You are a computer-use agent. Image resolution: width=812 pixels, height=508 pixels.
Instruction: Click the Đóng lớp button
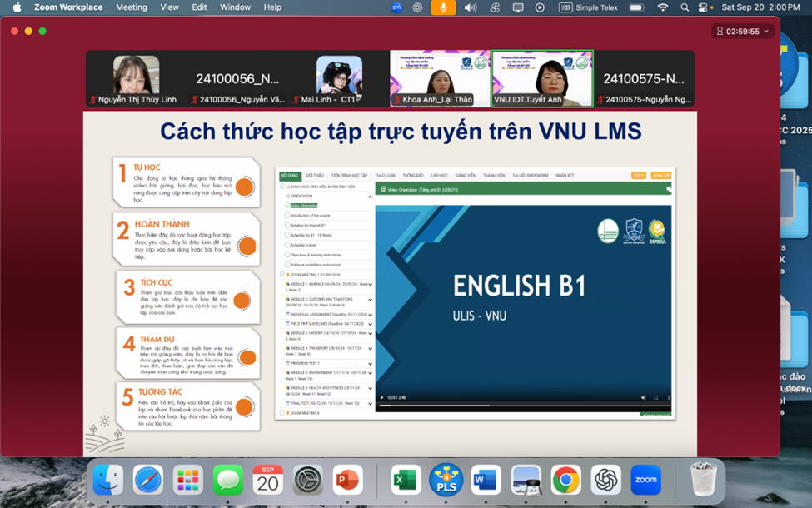pos(660,176)
